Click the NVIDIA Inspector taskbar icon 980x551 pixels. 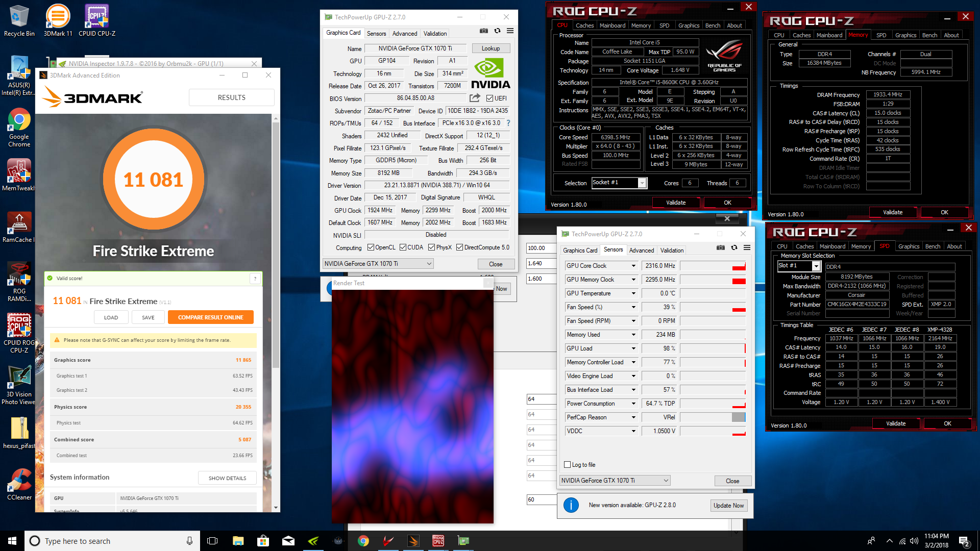(x=313, y=541)
